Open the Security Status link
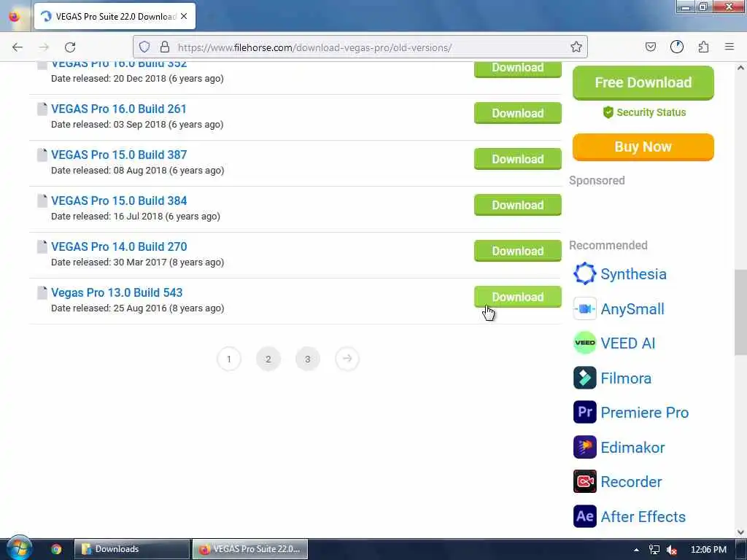The height and width of the screenshot is (560, 747). [645, 112]
